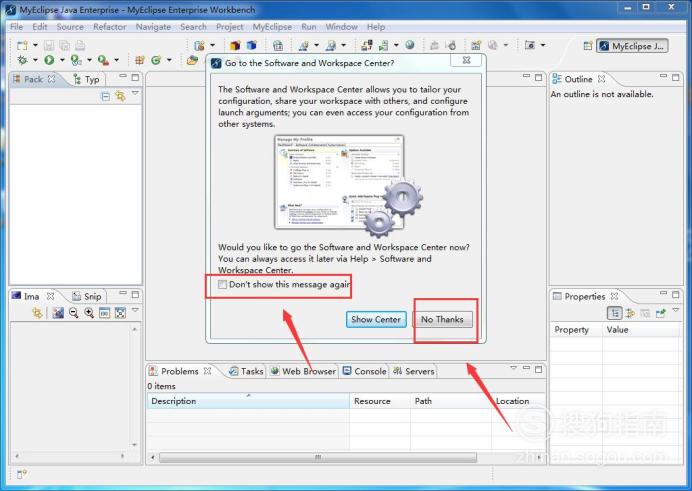Switch to the Servers tab
This screenshot has width=692, height=491.
(x=414, y=371)
